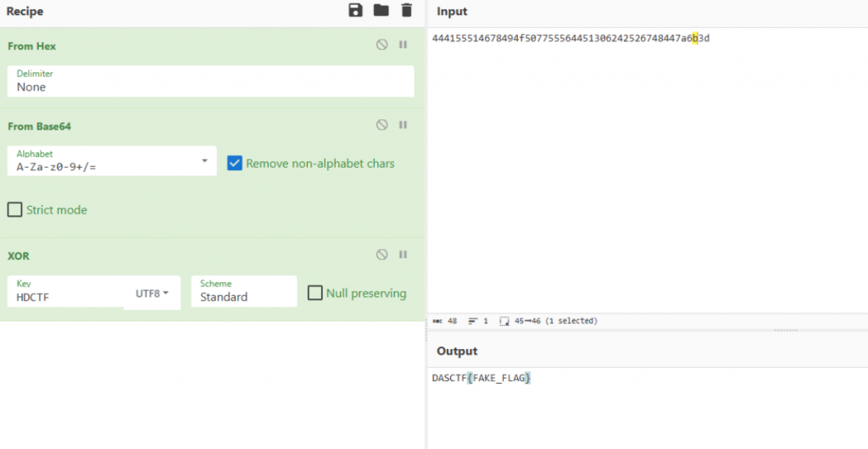Load a recipe via the folder icon

381,10
